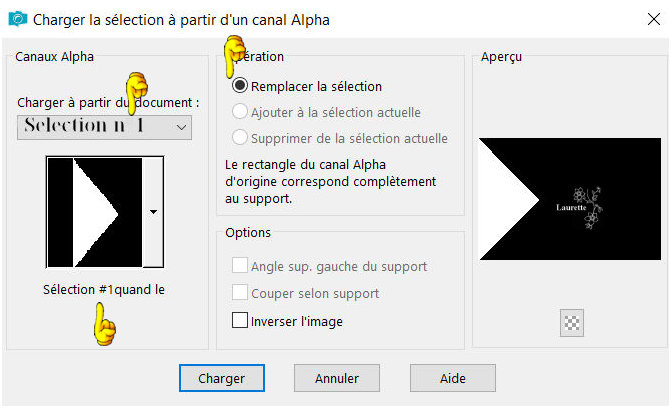Click the Sélection #1quand le label
Viewport: 671px width, 408px height.
tap(104, 290)
